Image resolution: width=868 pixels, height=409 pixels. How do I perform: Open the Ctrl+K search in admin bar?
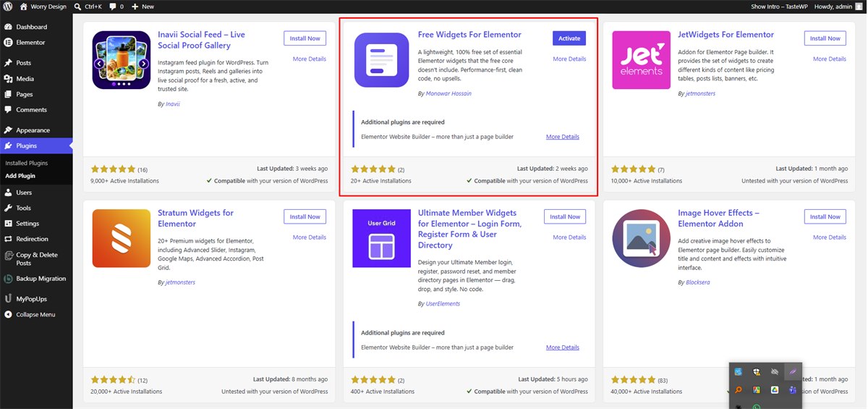[88, 6]
